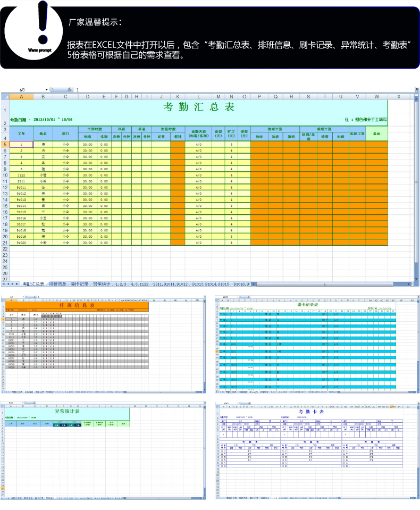Screen dimensions: 420x510
Task: Select the 91013.91014.91015 sheet tab
Action: 211,284
